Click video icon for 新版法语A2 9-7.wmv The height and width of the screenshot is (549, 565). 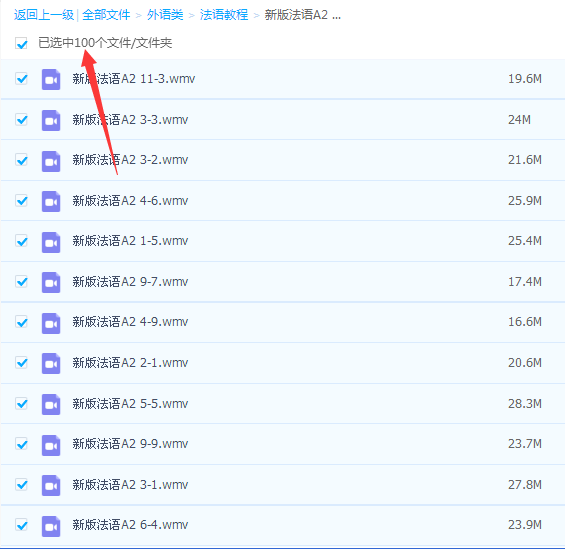[x=51, y=282]
